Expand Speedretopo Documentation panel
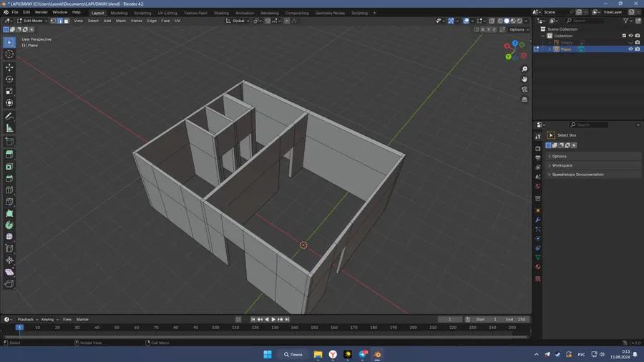 click(x=594, y=175)
